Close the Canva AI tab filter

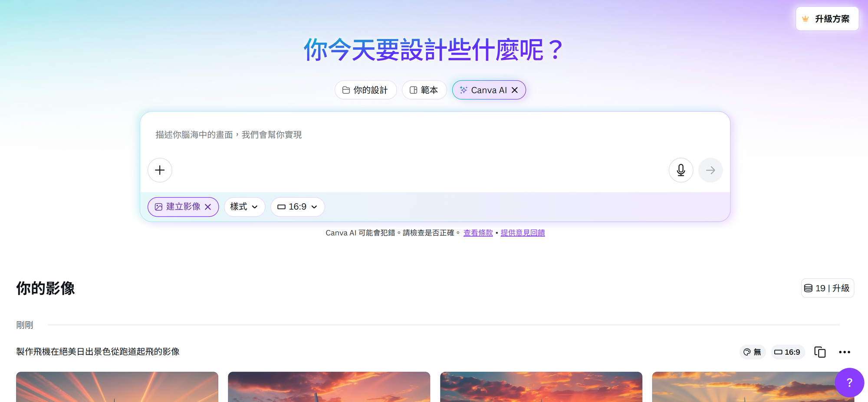tap(515, 90)
